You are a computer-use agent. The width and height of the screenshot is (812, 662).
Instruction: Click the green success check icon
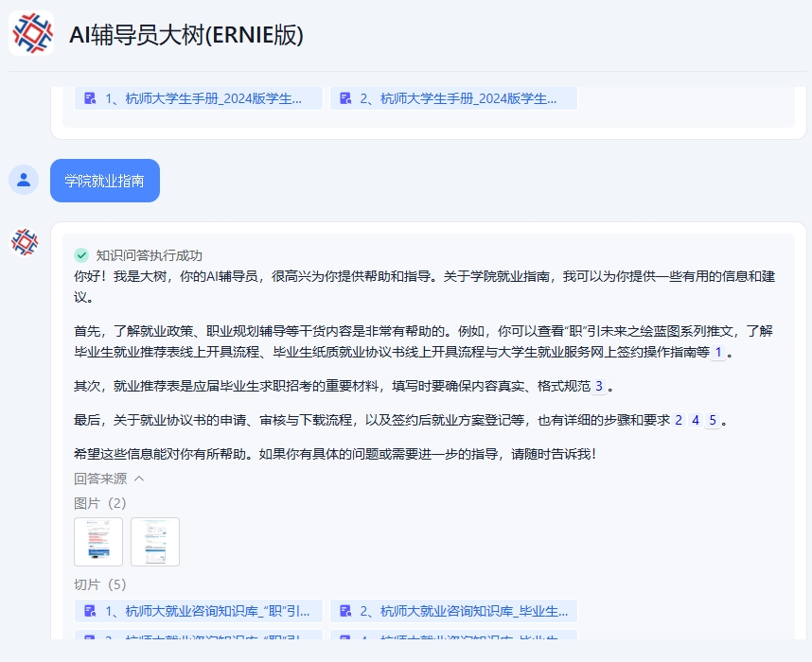click(81, 255)
